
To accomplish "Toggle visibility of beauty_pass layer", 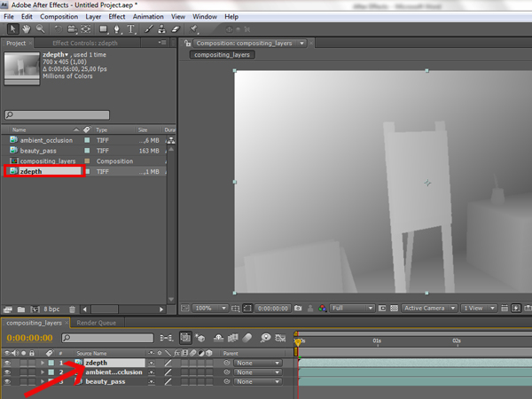I will (x=8, y=381).
